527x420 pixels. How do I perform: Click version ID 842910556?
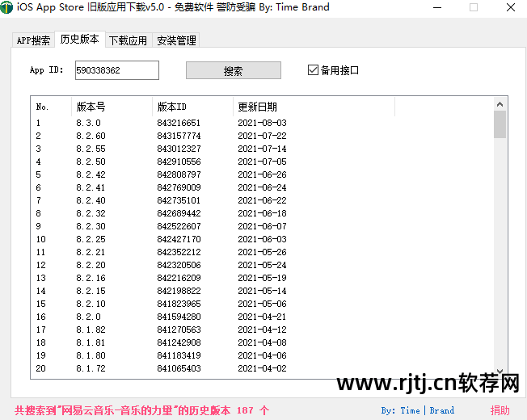coord(179,162)
